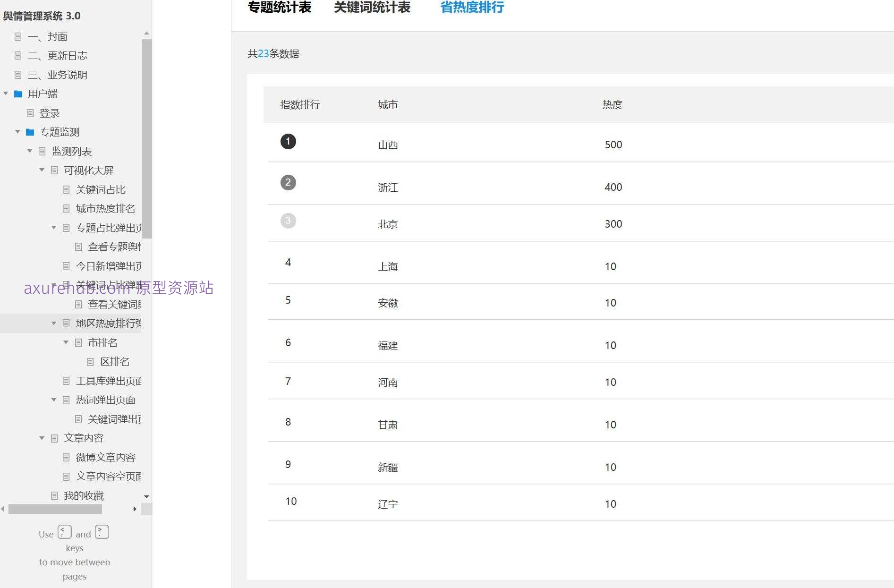Click the page icon beside 一、封面
Image resolution: width=894 pixels, height=588 pixels.
click(18, 37)
